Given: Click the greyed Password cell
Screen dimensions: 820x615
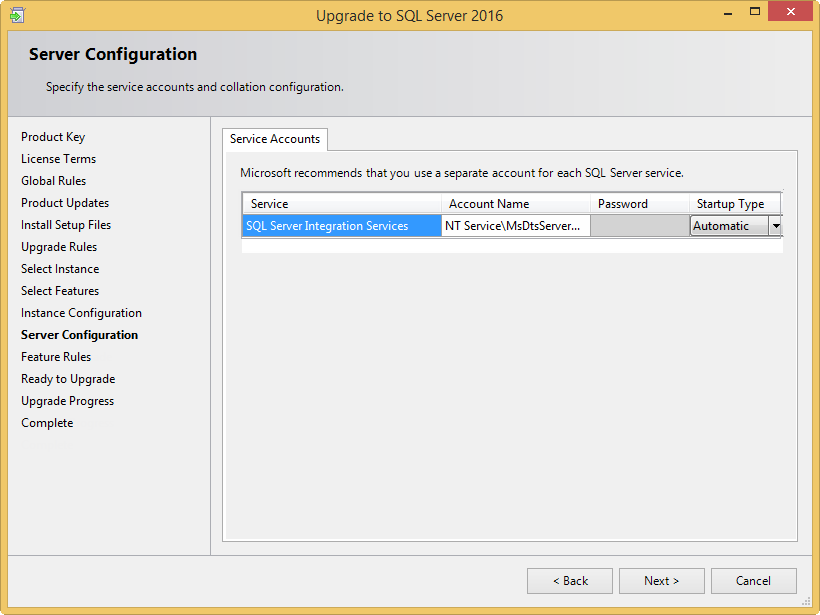Looking at the screenshot, I should [x=640, y=226].
